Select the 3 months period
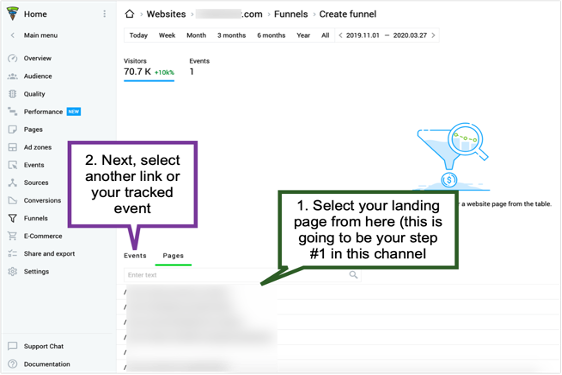The image size is (562, 375). (x=232, y=35)
